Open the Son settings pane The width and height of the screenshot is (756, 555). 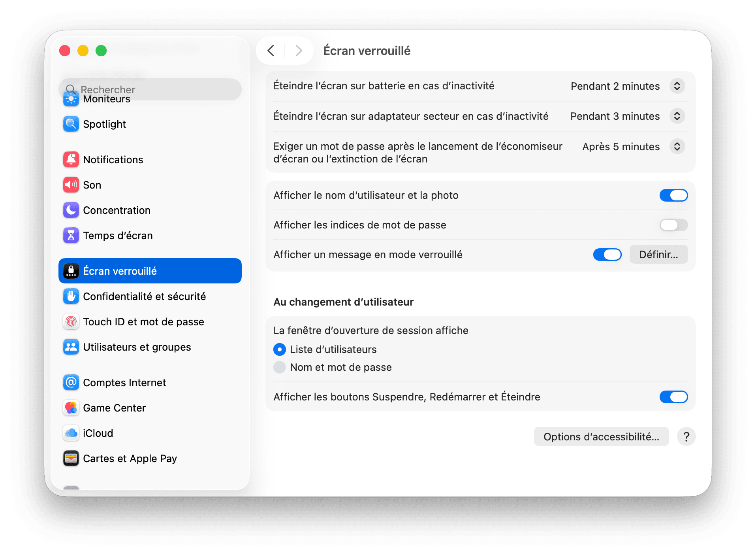click(x=92, y=185)
